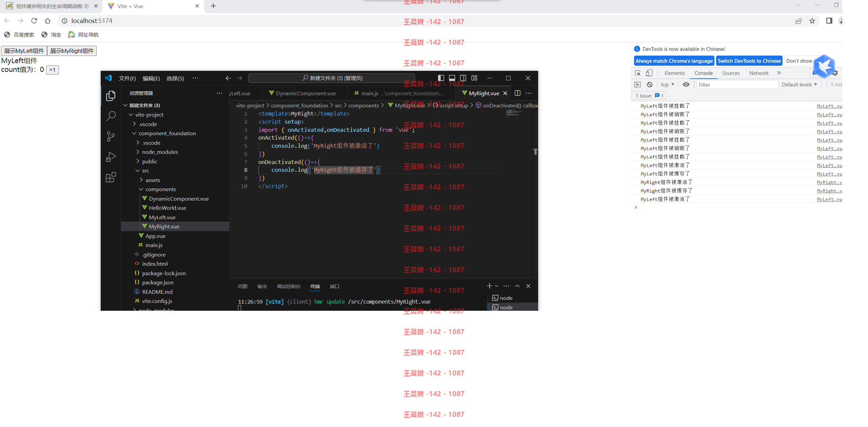This screenshot has width=868, height=427.
Task: Open 编辑(E) menu in VS Code
Action: [151, 78]
